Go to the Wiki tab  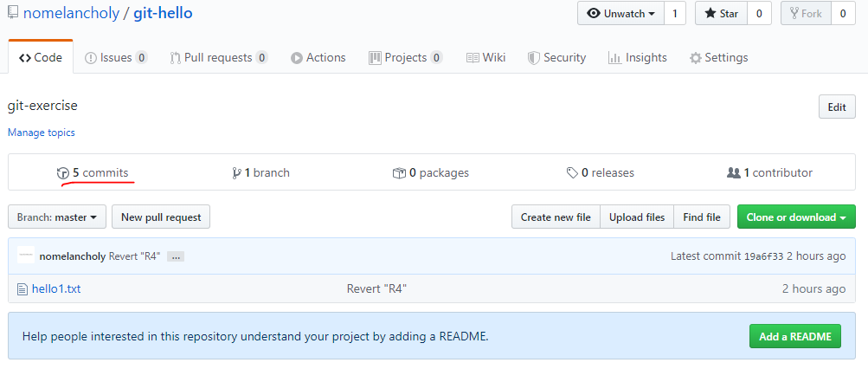485,58
